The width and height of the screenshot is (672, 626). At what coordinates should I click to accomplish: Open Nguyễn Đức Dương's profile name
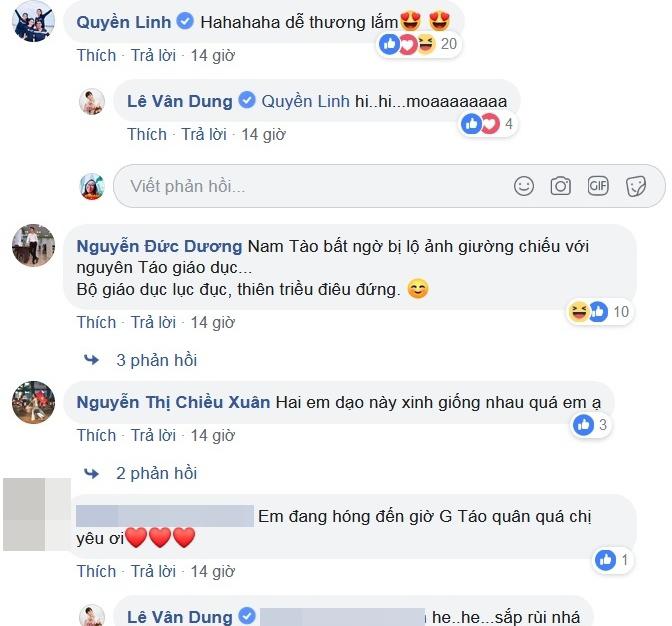pos(159,246)
